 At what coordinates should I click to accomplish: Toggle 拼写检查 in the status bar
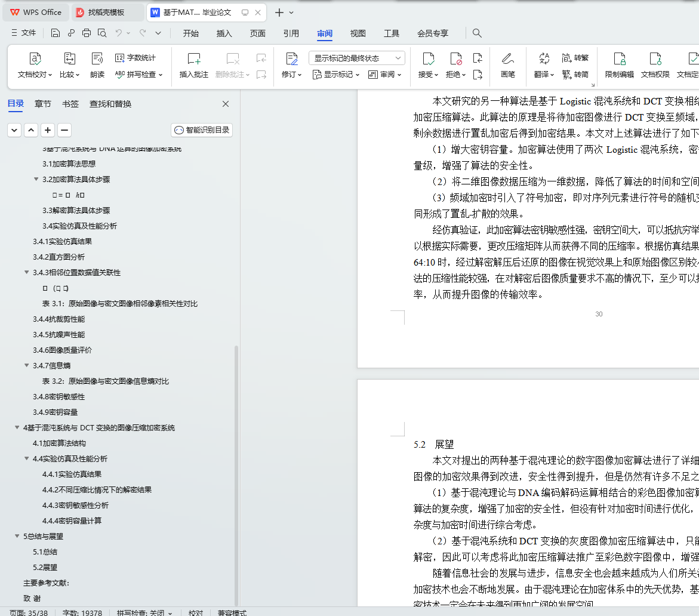coord(144,612)
